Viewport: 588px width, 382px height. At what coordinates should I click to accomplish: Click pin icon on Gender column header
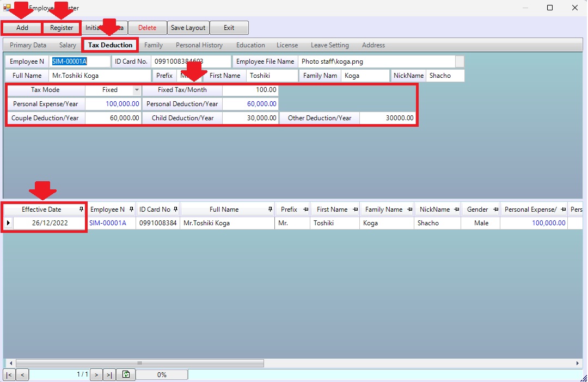[495, 210]
